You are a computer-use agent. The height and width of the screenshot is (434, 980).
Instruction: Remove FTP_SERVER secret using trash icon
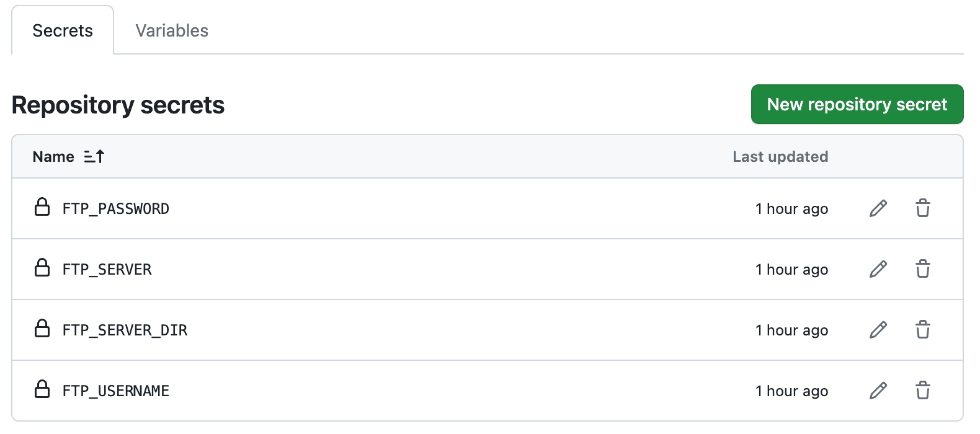[923, 269]
